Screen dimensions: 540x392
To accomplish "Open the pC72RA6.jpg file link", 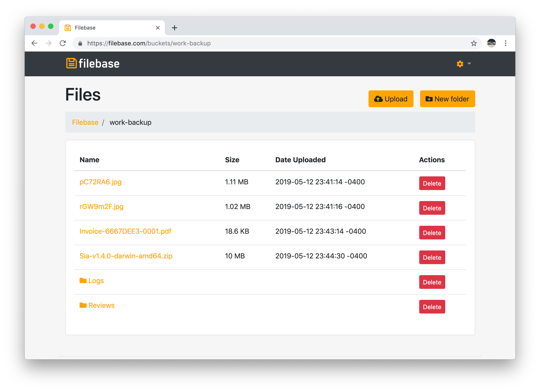I will click(x=101, y=182).
